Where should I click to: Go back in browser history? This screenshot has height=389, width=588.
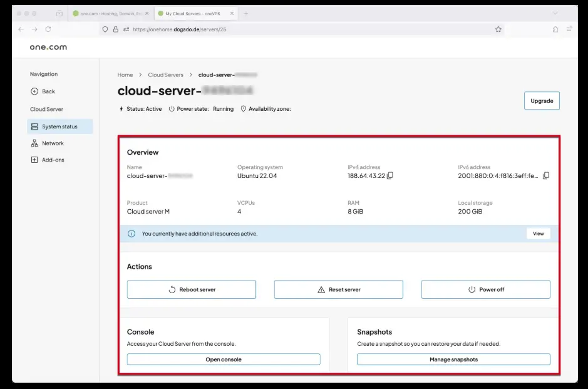coord(21,29)
